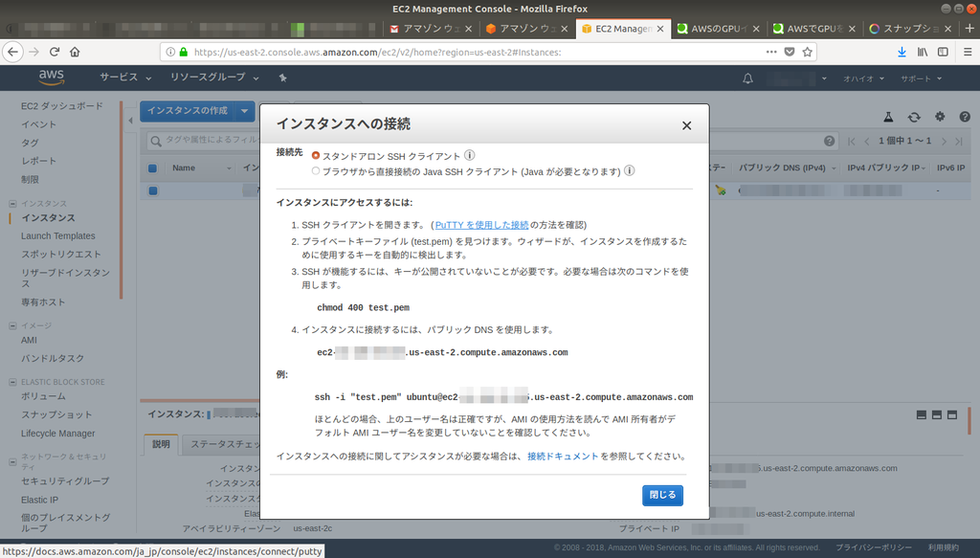
Task: Open スポットリクエスト in sidebar
Action: [60, 255]
